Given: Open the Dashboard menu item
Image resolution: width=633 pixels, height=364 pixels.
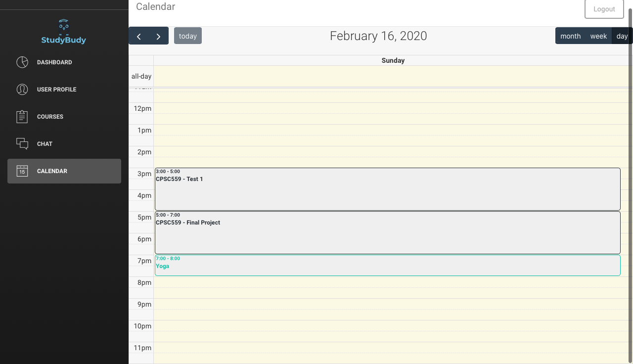Looking at the screenshot, I should pos(54,62).
